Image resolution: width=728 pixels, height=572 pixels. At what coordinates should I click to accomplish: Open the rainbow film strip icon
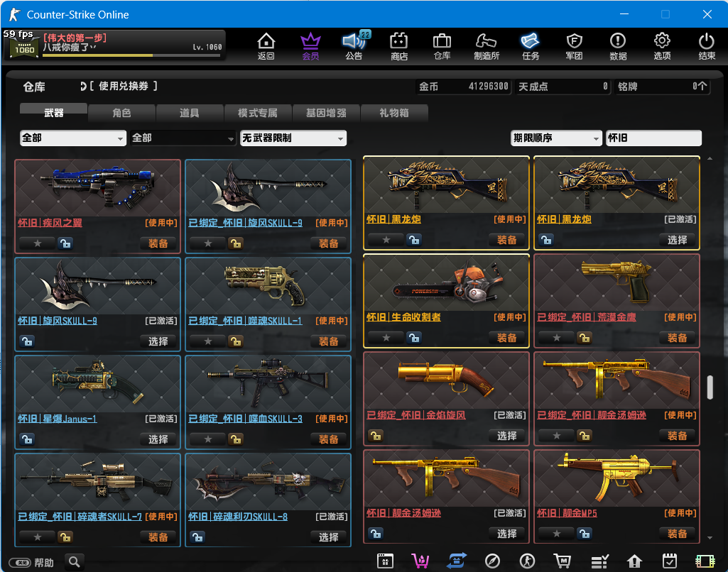(705, 561)
